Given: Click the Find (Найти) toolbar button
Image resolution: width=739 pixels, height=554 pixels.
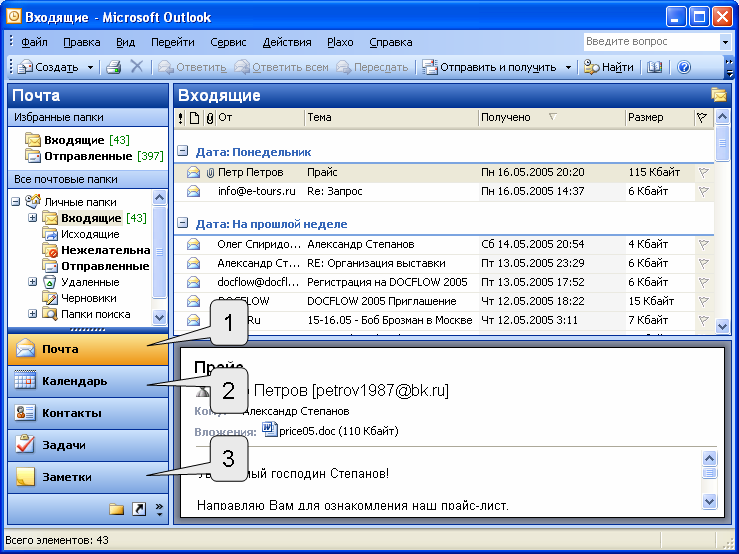Looking at the screenshot, I should 608,67.
